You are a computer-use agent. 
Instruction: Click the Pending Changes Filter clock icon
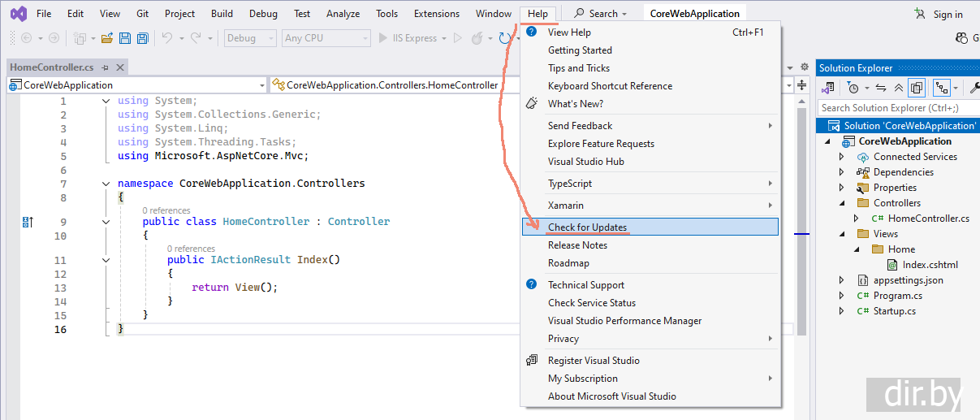tap(853, 88)
